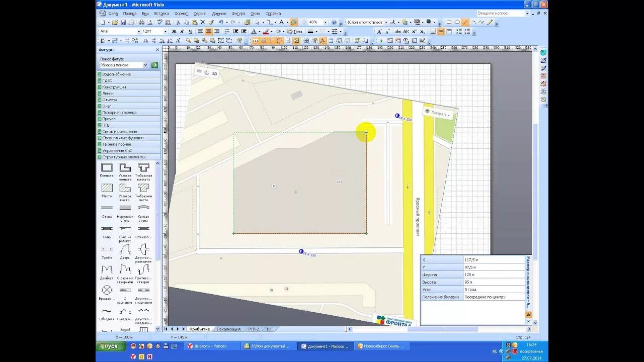Click the fill color bucket swatch
This screenshot has width=644, height=362.
coord(277,31)
